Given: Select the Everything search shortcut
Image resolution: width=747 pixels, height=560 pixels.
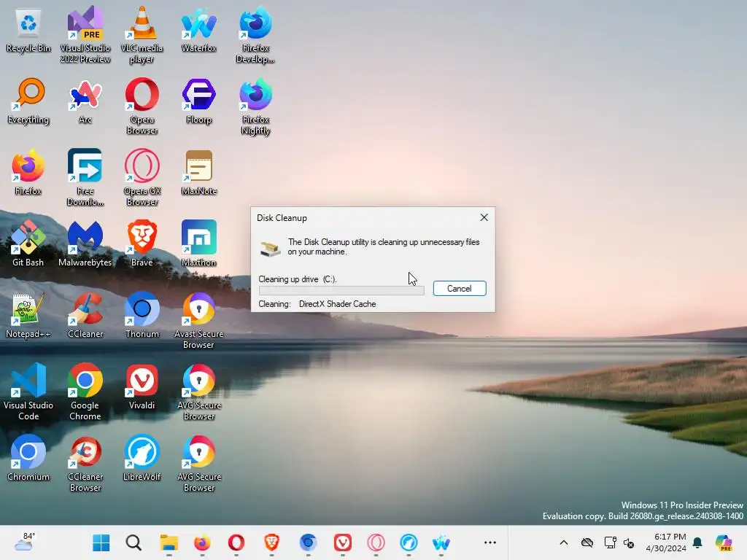Looking at the screenshot, I should tap(28, 102).
